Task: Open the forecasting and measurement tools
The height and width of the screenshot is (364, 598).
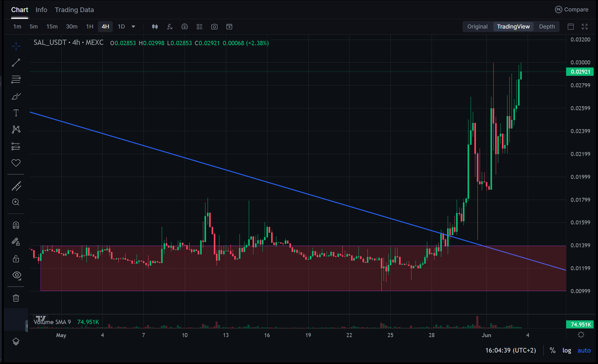Action: [x=16, y=146]
